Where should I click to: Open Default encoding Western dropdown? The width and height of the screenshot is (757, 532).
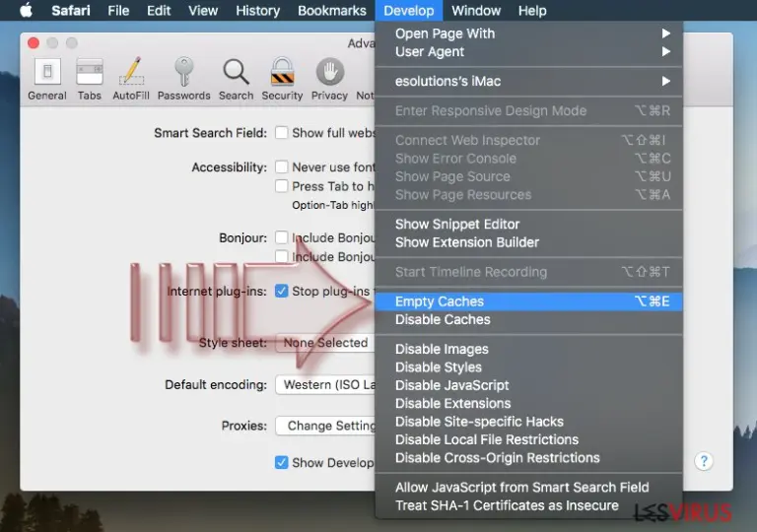tap(325, 385)
